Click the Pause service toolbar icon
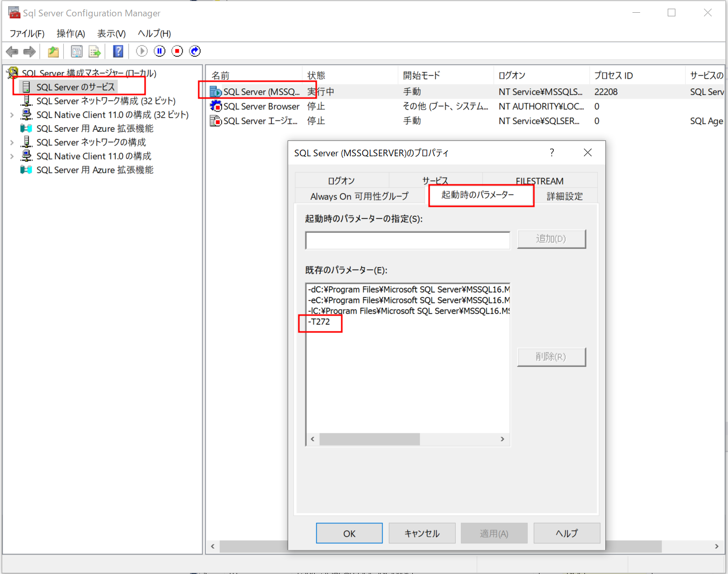This screenshot has height=574, width=728. (159, 51)
